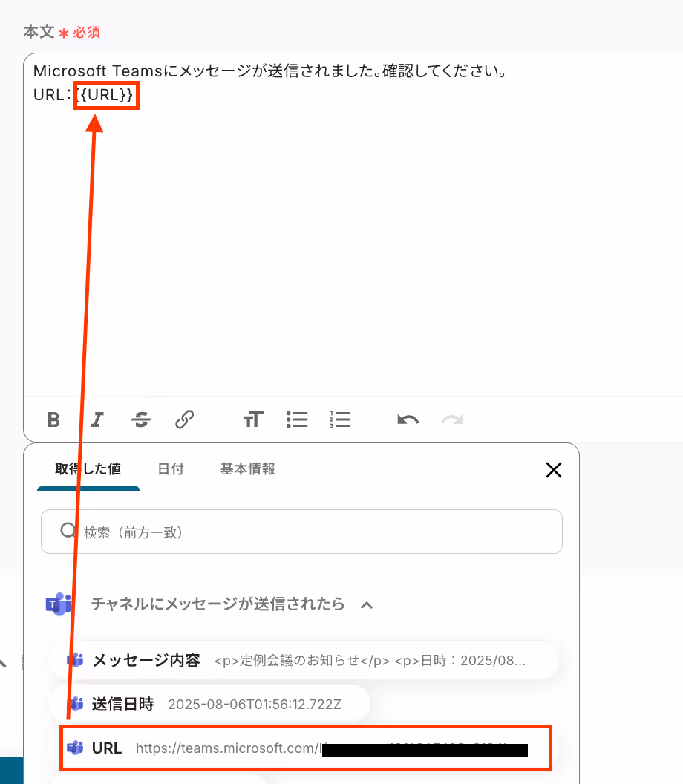
Task: Open the 基本情報 tab
Action: click(x=248, y=469)
